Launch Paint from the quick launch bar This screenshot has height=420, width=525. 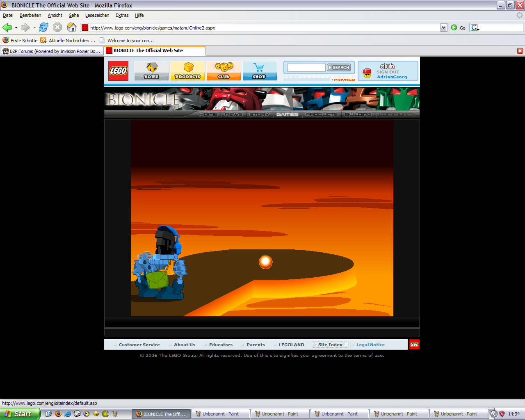pyautogui.click(x=115, y=414)
